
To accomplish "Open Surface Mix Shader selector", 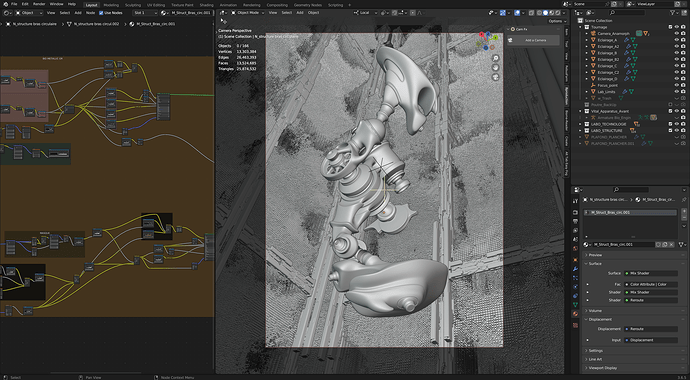I will 651,274.
